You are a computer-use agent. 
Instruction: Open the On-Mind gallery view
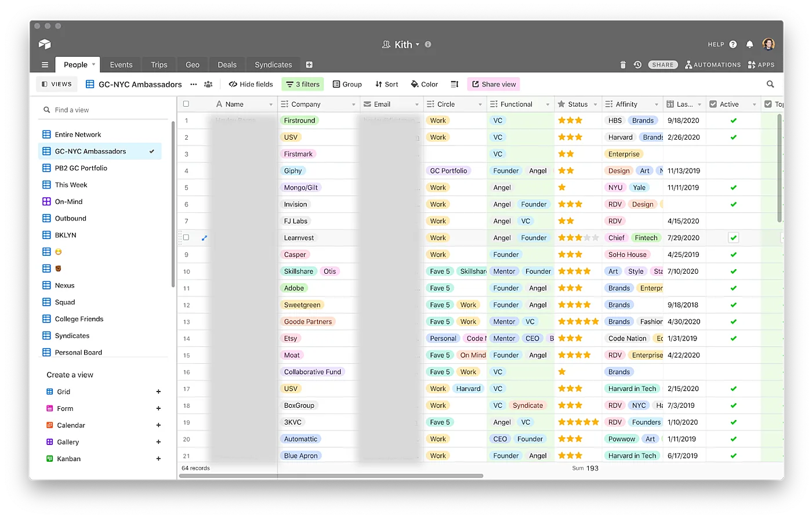pyautogui.click(x=100, y=201)
